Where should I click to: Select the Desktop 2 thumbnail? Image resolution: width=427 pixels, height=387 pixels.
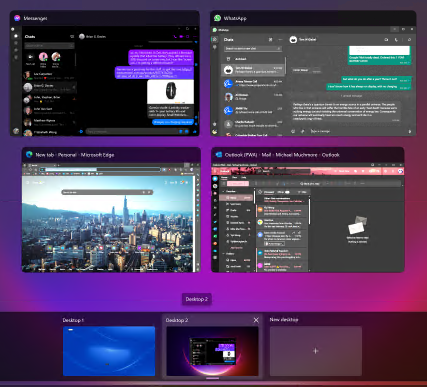(212, 351)
